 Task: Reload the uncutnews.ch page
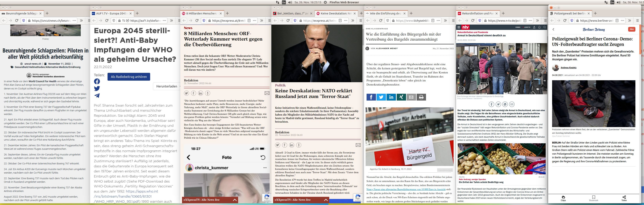[16, 20]
